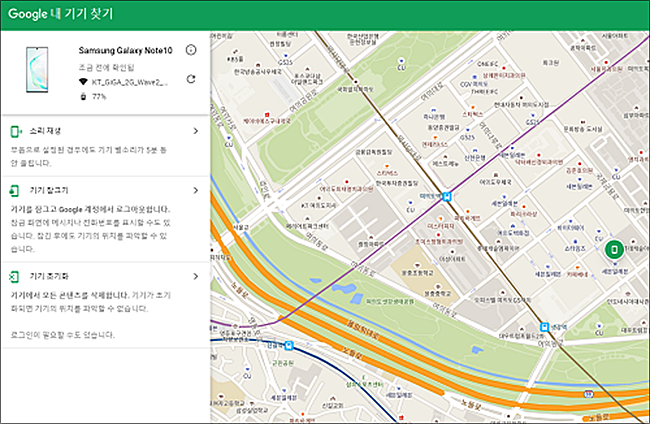The width and height of the screenshot is (650, 424).
Task: Open the 기기 잠그기 option
Action: 105,219
